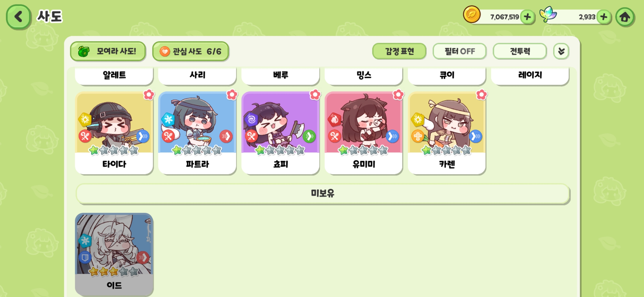Open the home screen via house icon
This screenshot has height=297, width=644.
[x=625, y=17]
